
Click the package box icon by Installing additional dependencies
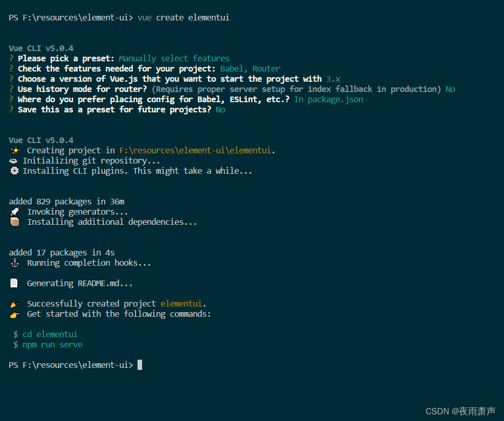[x=14, y=222]
